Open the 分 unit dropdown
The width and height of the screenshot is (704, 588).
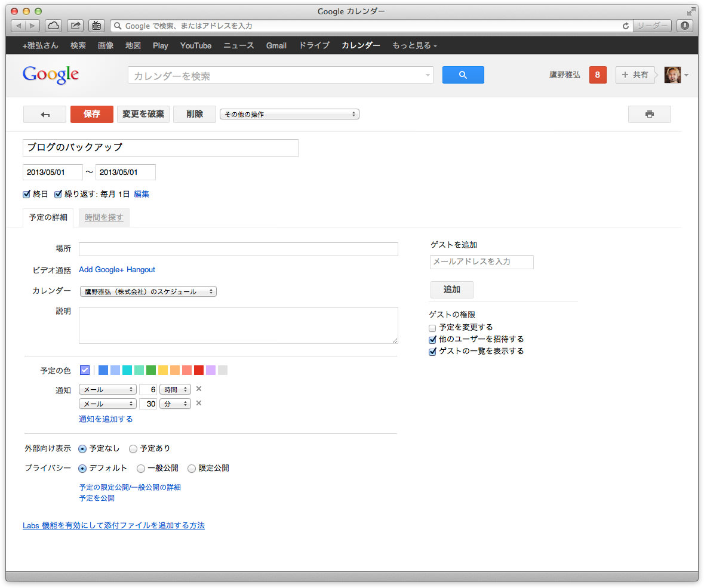pos(175,404)
